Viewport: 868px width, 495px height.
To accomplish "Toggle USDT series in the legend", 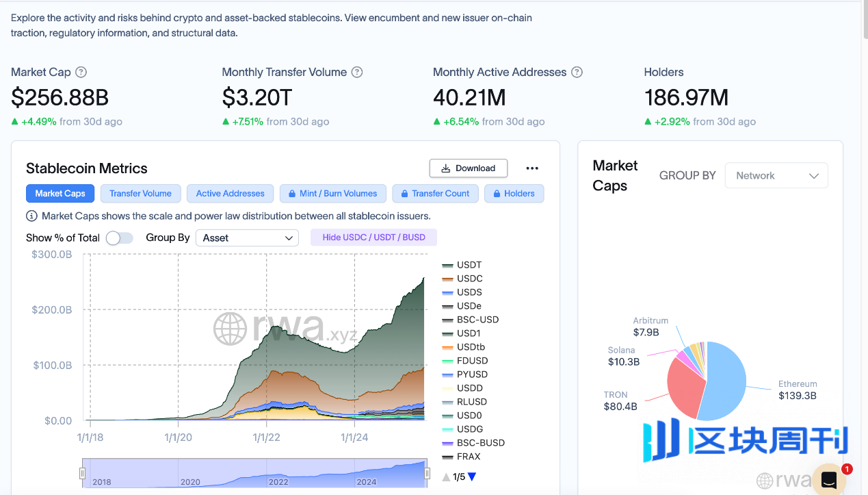I will pyautogui.click(x=462, y=265).
